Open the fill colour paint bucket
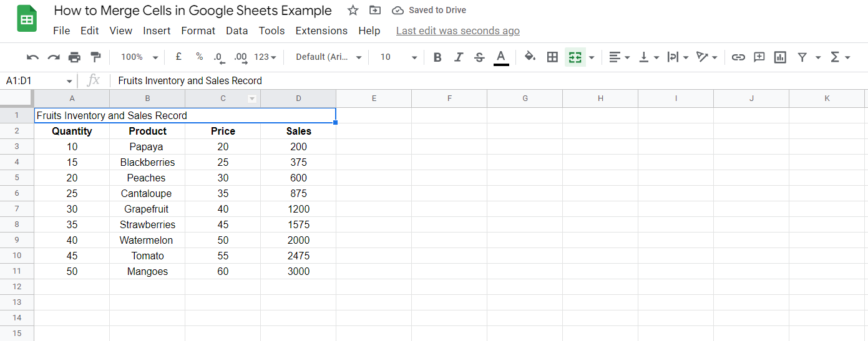 (530, 57)
